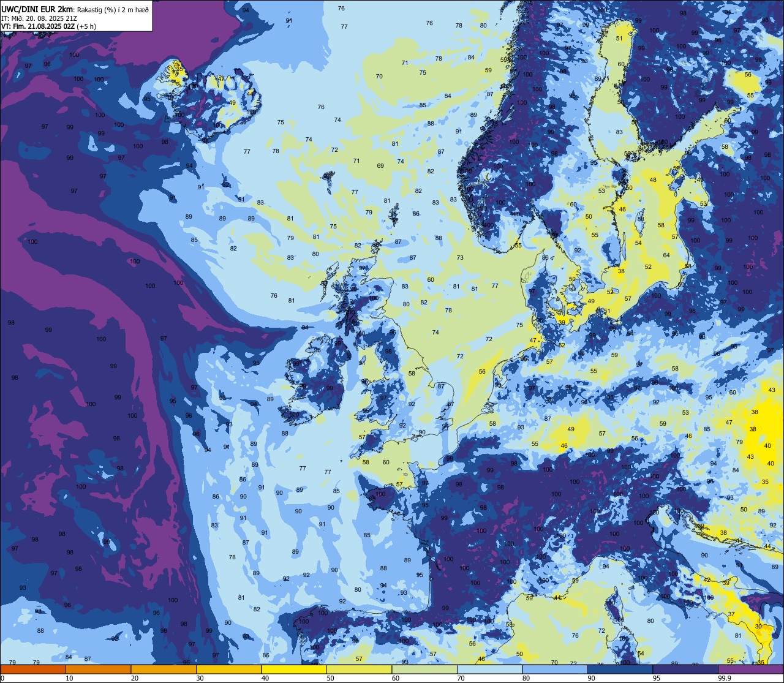The height and width of the screenshot is (683, 784).
Task: Click the '30' tick label on the scale
Action: (200, 678)
